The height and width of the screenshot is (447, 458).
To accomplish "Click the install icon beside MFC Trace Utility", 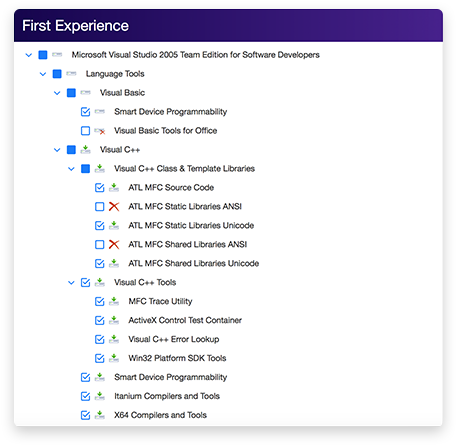I will pos(114,301).
